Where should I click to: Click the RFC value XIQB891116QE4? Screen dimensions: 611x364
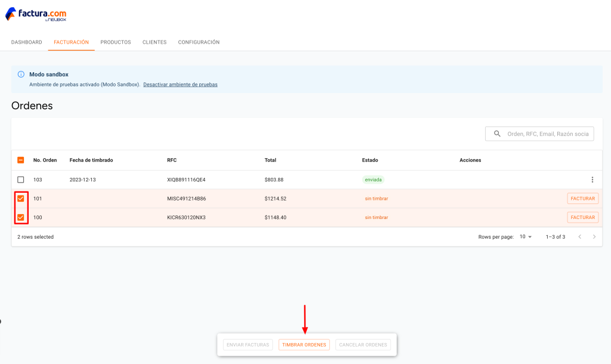pos(186,180)
